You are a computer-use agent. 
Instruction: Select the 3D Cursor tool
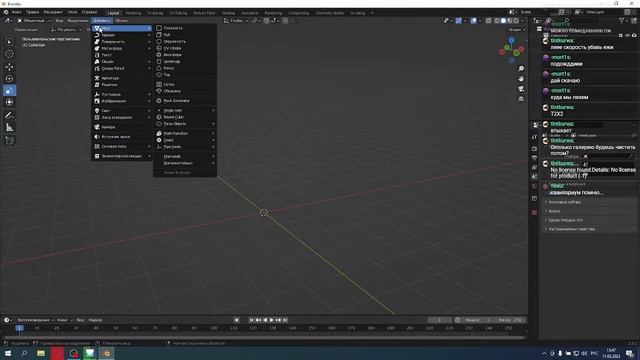[9, 54]
